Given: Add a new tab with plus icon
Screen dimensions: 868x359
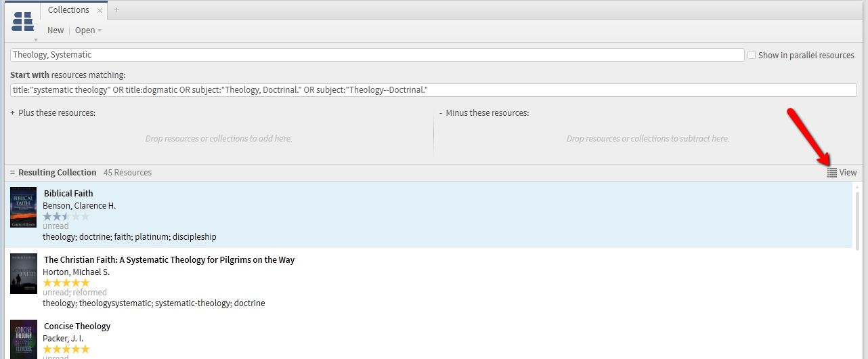Looking at the screenshot, I should 116,10.
